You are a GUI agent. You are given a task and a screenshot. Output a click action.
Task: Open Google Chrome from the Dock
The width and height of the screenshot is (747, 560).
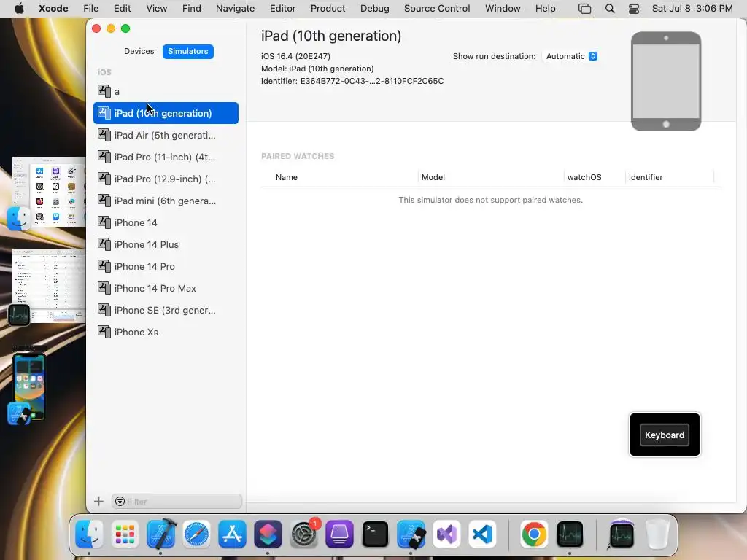(x=534, y=534)
